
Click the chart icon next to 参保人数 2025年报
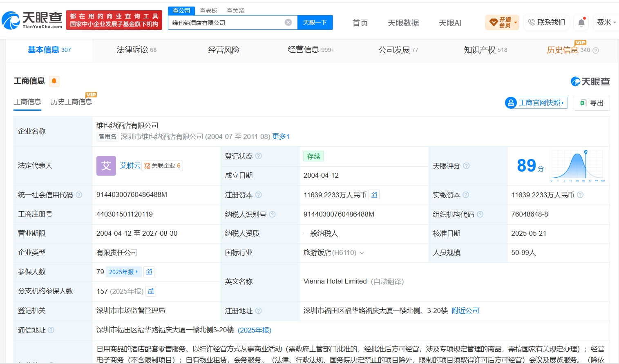149,272
